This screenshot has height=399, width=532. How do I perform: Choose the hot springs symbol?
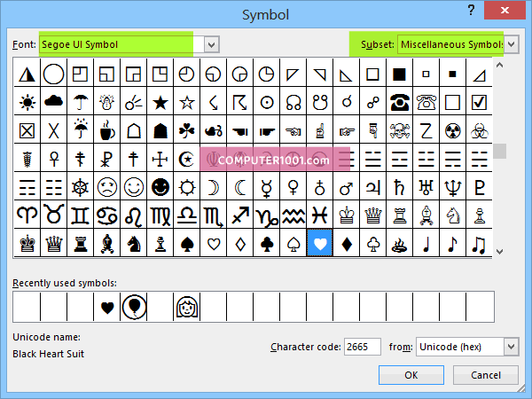pyautogui.click(x=399, y=244)
